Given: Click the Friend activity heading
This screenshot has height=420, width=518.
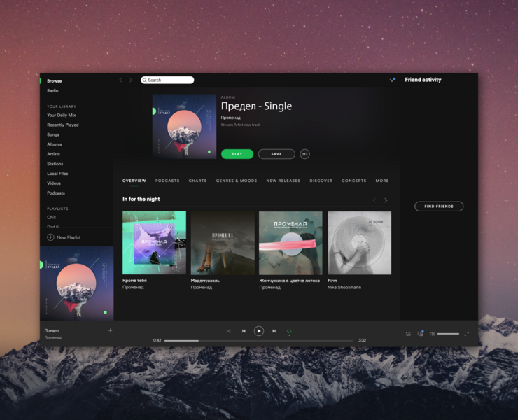Looking at the screenshot, I should 423,80.
